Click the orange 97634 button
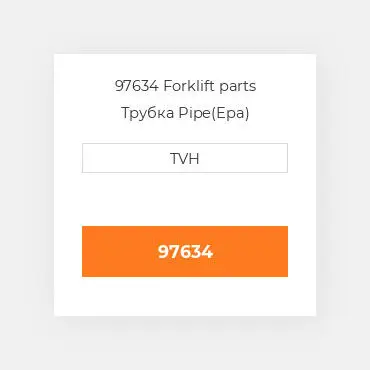This screenshot has height=370, width=370. 185,251
